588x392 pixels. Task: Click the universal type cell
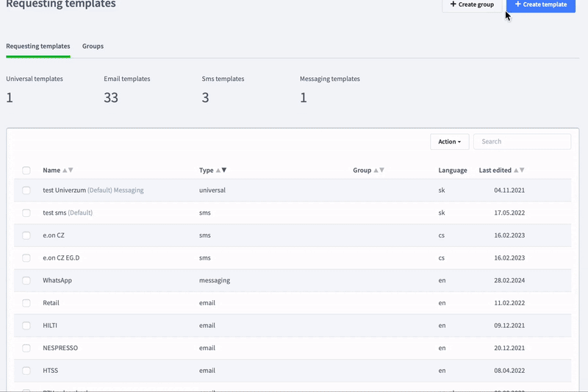point(212,190)
